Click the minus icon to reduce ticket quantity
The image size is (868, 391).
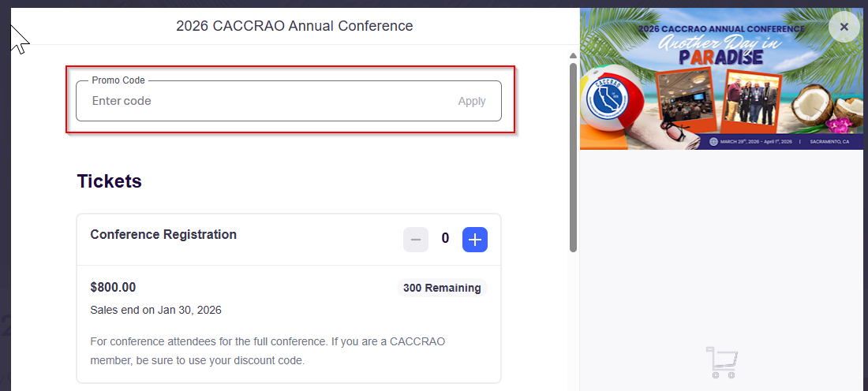(416, 239)
